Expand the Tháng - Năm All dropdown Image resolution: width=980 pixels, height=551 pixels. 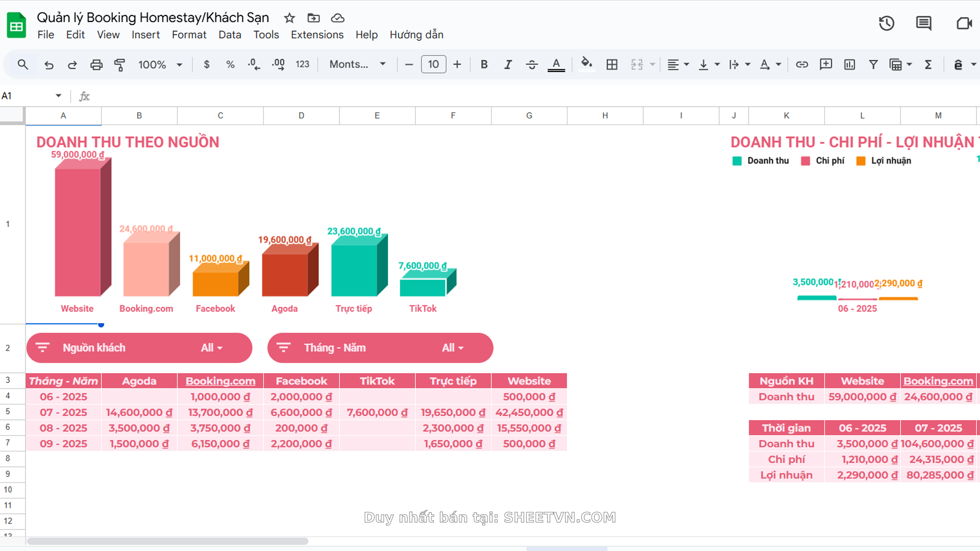(x=453, y=348)
